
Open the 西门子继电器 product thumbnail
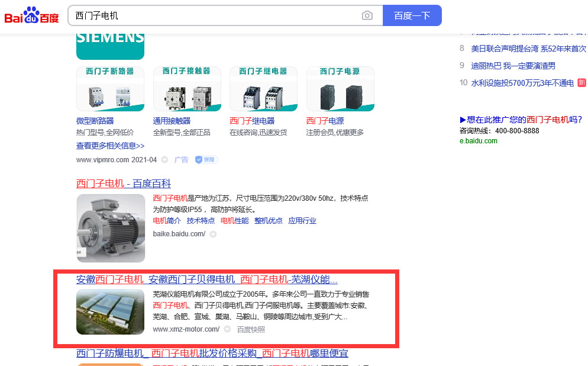[263, 89]
